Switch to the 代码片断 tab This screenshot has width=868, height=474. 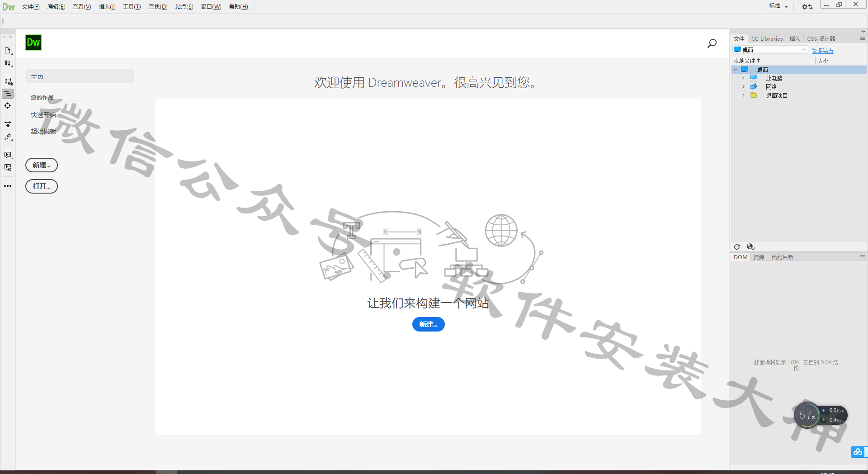pos(782,257)
